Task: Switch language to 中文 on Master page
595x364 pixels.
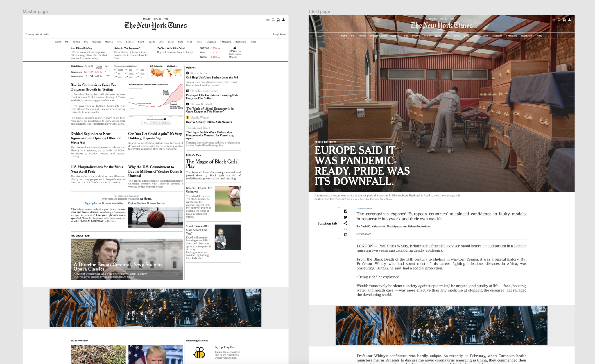Action: tap(166, 19)
